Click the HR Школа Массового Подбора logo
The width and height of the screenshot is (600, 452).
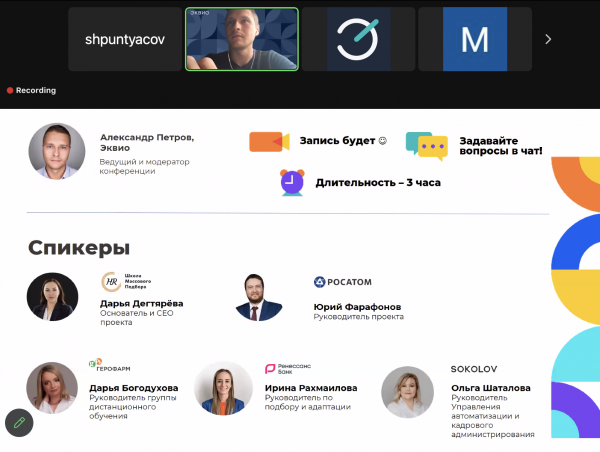[x=126, y=281]
